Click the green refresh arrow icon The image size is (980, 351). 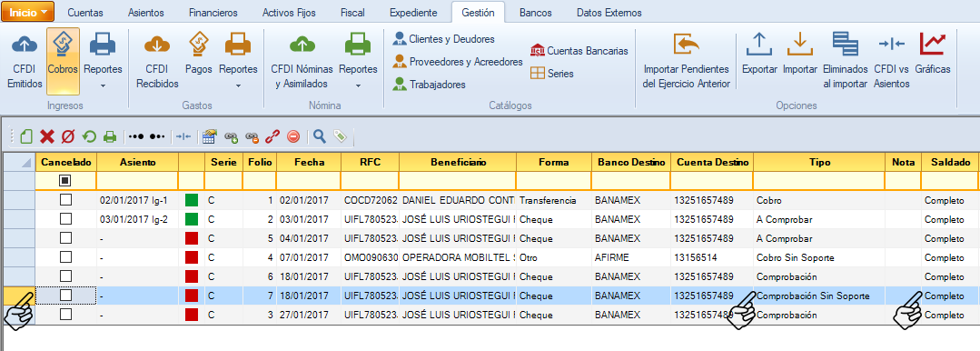click(x=89, y=136)
